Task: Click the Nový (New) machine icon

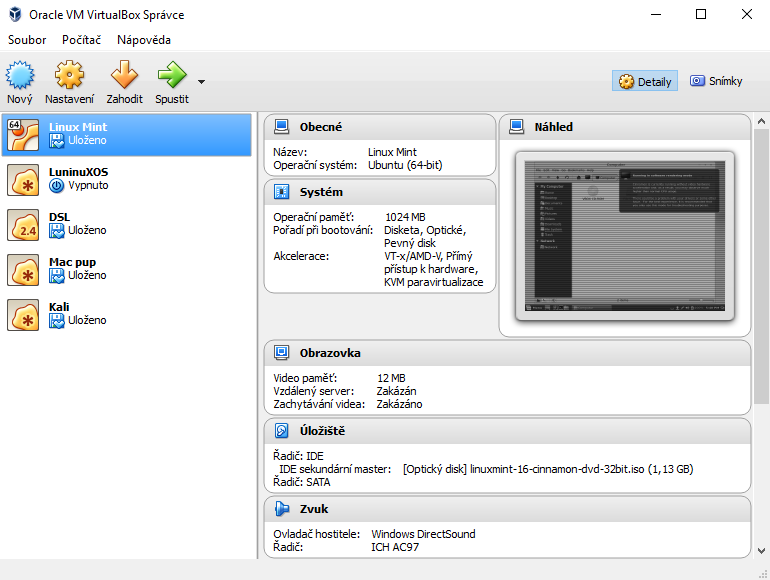Action: 20,75
